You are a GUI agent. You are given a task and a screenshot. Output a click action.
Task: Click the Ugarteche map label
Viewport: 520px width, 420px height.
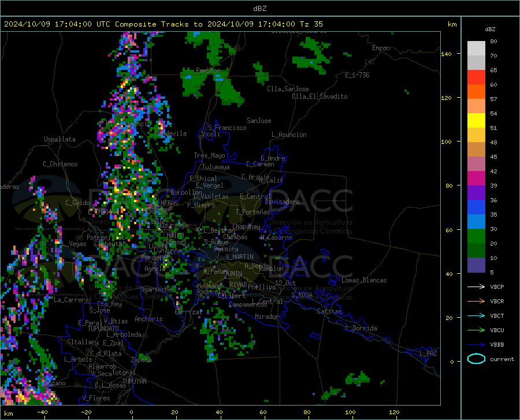point(156,289)
